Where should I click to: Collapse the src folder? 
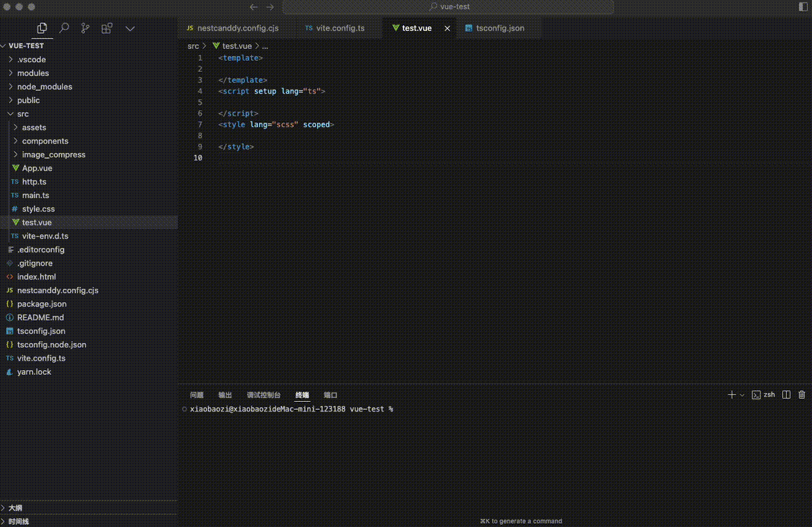click(x=89, y=114)
